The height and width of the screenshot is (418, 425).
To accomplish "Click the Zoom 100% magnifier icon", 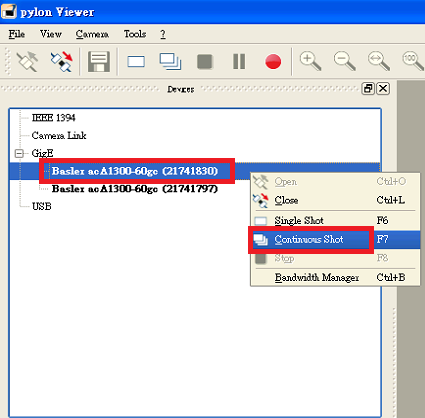I will click(413, 61).
